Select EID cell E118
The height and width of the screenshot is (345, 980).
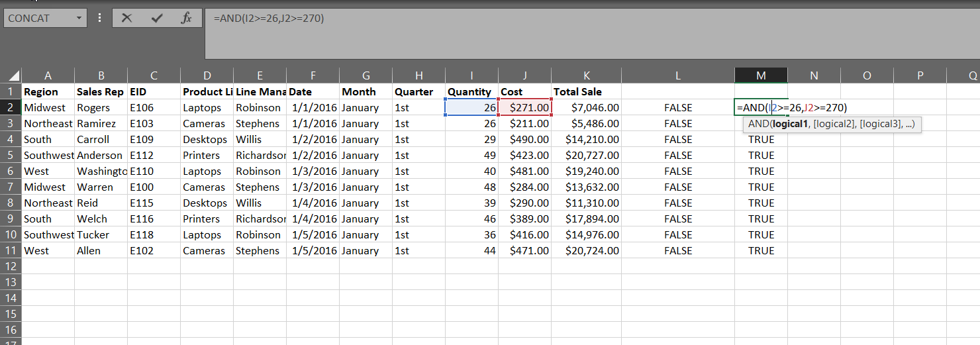point(154,235)
